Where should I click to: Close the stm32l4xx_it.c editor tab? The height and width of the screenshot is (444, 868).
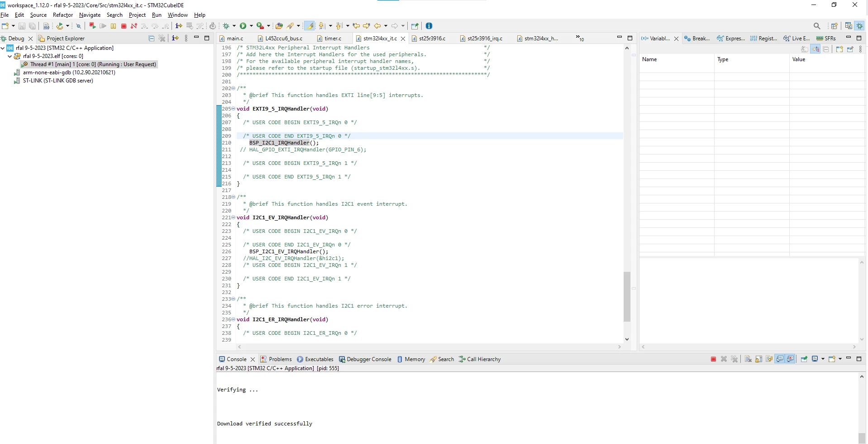coord(403,39)
